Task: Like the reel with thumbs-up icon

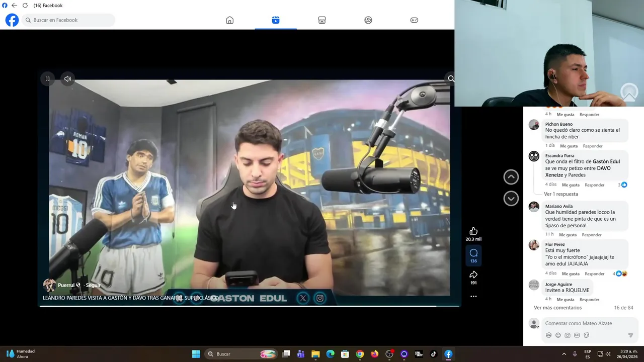Action: (x=473, y=231)
